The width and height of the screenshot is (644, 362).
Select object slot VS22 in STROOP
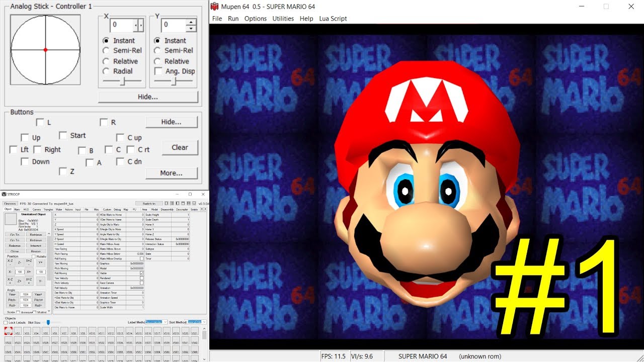[x=9, y=340]
